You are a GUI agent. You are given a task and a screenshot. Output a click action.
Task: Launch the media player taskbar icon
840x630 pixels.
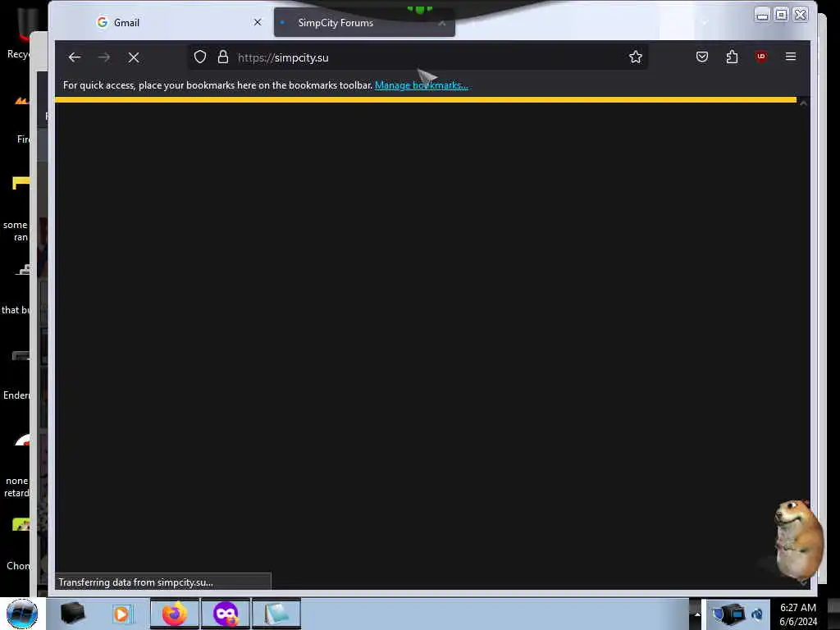(122, 614)
